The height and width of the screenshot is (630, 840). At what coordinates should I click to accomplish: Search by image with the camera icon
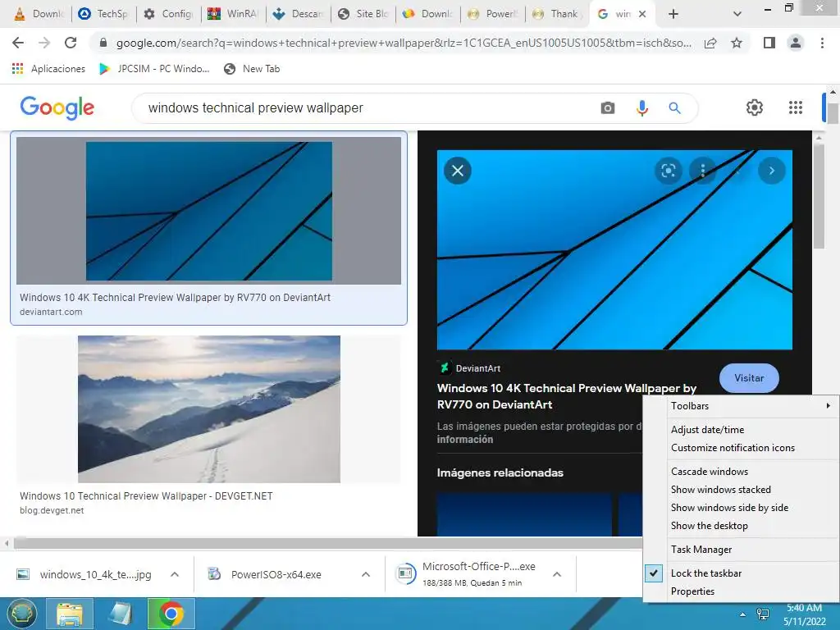[608, 108]
